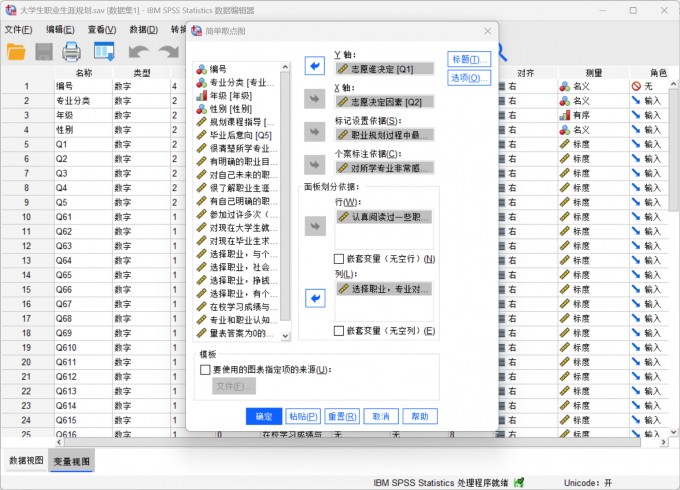The height and width of the screenshot is (490, 680).
Task: Click the processor status icon in status bar
Action: tap(519, 482)
